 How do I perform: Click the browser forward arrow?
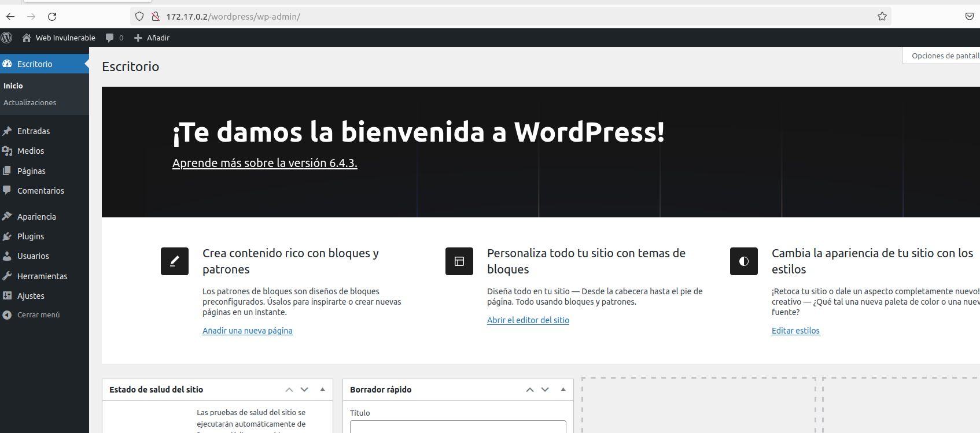click(31, 17)
